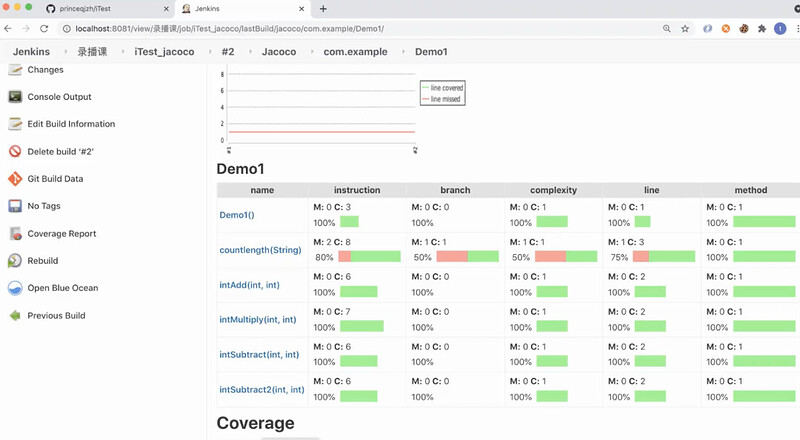Click the Demo1 breadcrumb
This screenshot has height=440, width=800.
click(431, 52)
